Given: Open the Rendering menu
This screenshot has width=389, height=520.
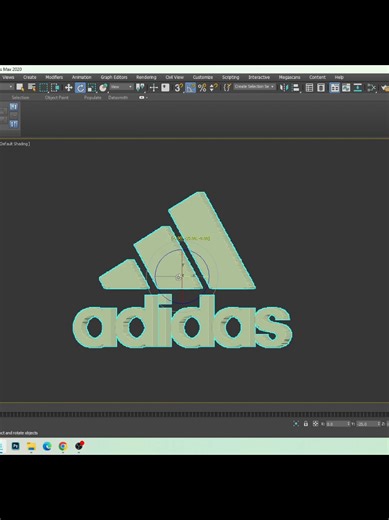Looking at the screenshot, I should pos(146,77).
